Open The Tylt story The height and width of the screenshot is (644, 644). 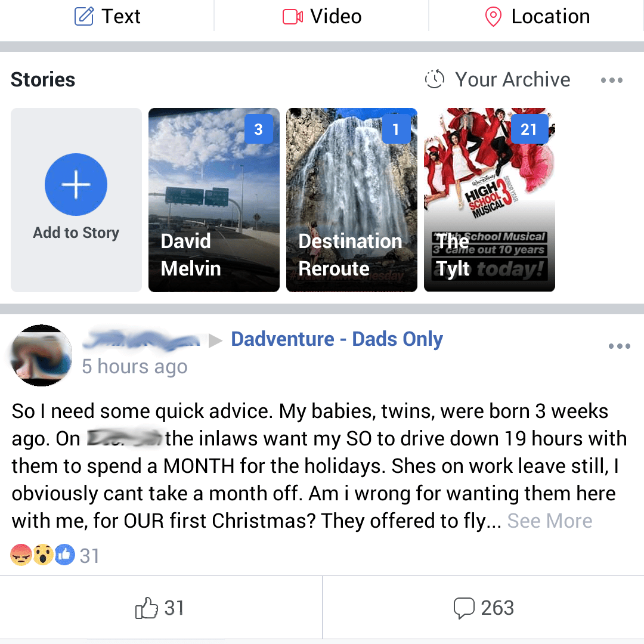(490, 200)
